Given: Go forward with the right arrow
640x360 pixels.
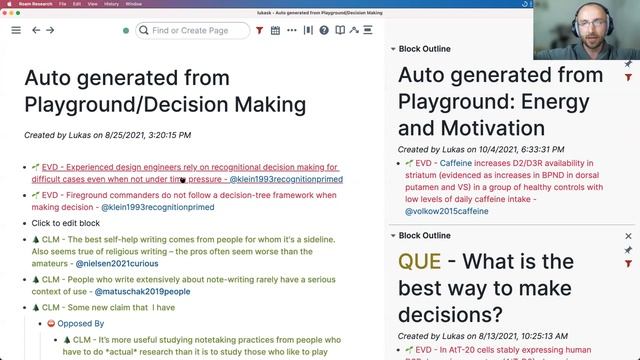Looking at the screenshot, I should click(x=50, y=30).
